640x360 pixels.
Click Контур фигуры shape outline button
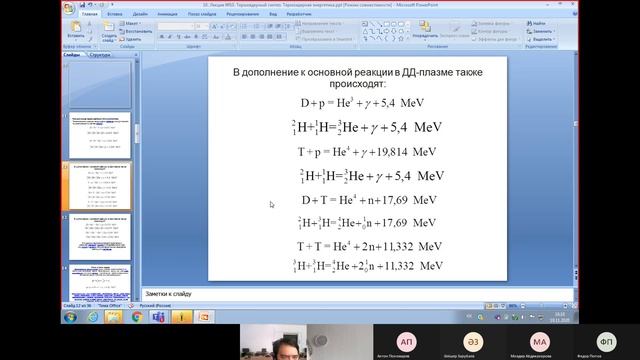tap(490, 31)
